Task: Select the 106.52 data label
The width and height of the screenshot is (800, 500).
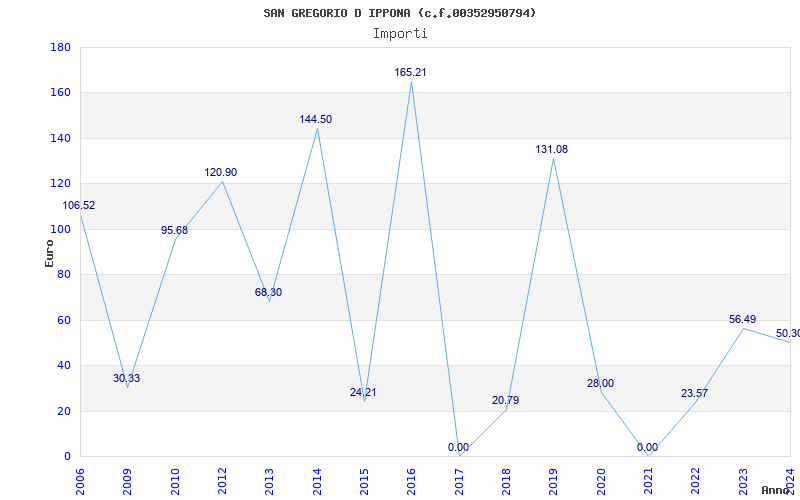Action: coord(79,206)
